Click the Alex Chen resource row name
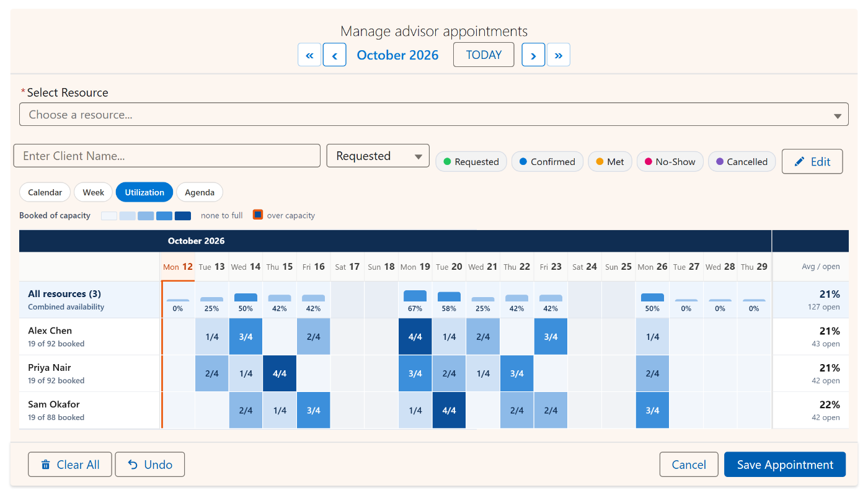Viewport: 868px width, 490px height. 50,331
